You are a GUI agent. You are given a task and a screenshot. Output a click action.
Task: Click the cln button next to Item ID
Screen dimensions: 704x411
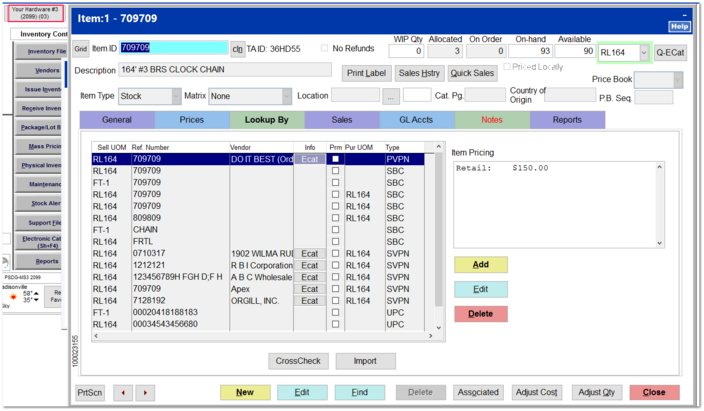tap(237, 49)
